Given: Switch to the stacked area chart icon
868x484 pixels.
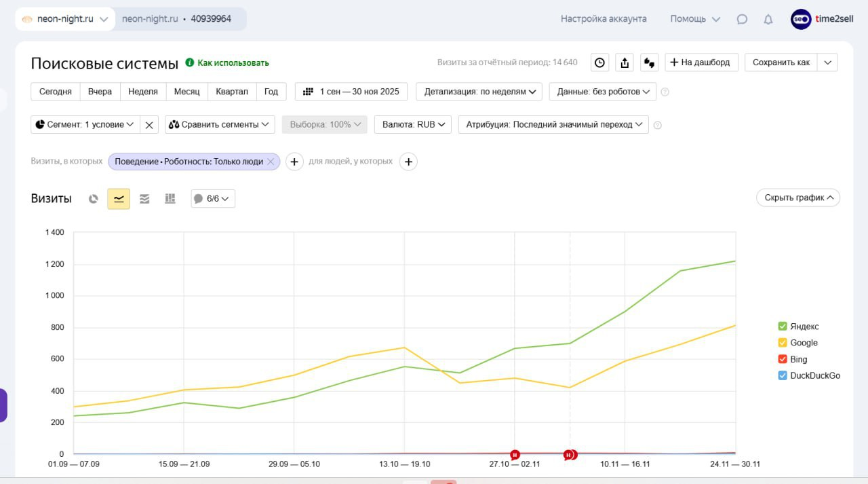Looking at the screenshot, I should coord(144,199).
